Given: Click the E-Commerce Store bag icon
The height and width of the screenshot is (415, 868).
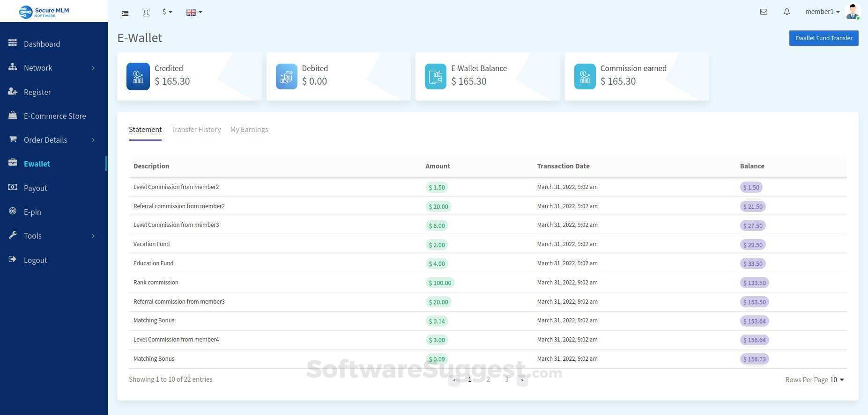Looking at the screenshot, I should pyautogui.click(x=13, y=116).
